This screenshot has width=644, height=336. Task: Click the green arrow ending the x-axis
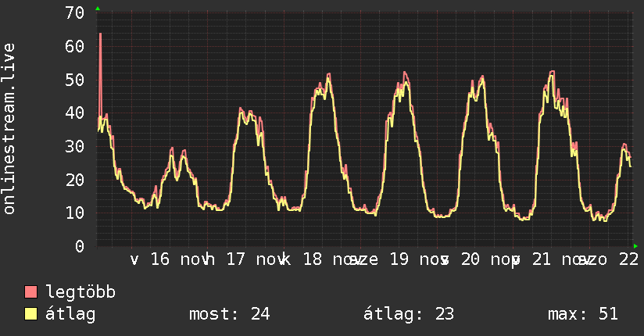635,246
